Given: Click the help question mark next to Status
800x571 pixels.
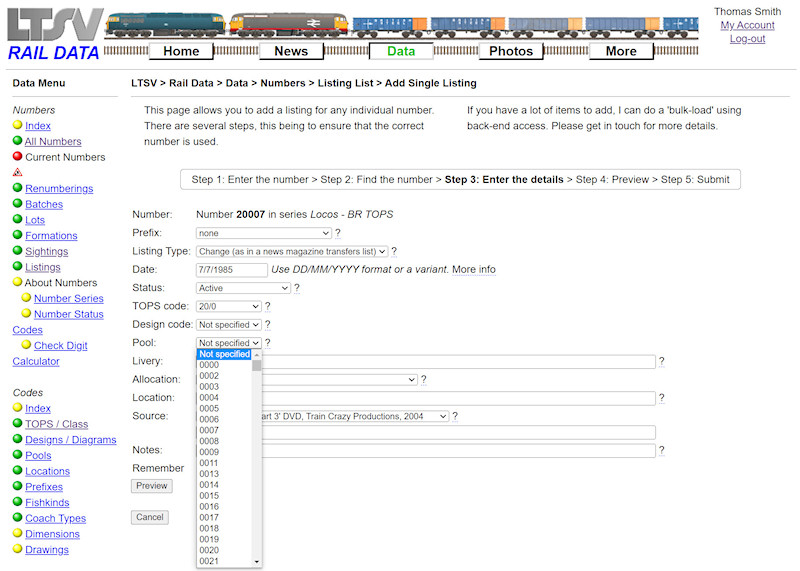Looking at the screenshot, I should pyautogui.click(x=297, y=288).
